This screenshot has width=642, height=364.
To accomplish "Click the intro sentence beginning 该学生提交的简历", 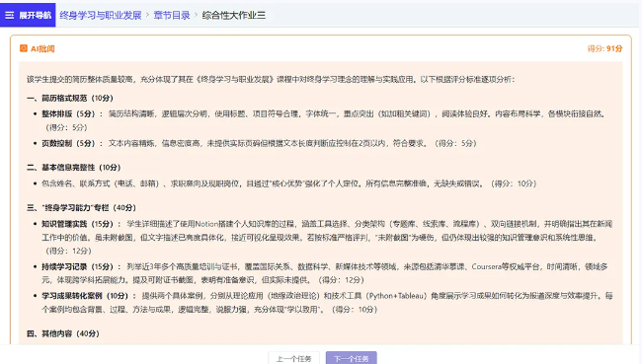I will coord(271,79).
